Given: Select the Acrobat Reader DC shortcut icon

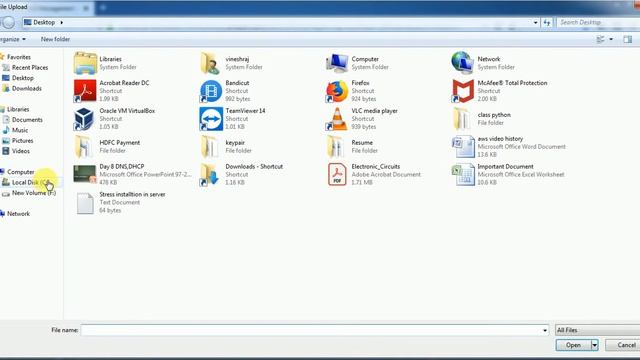Looking at the screenshot, I should point(85,91).
